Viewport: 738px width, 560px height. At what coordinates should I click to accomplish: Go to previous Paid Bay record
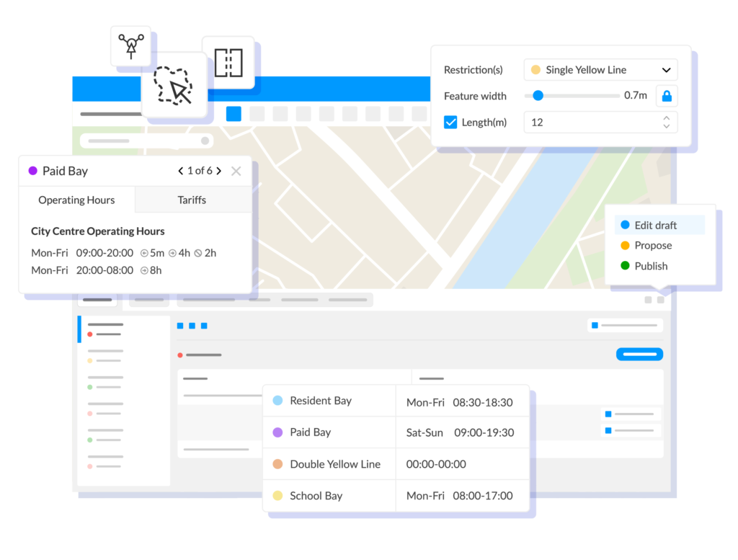[181, 172]
